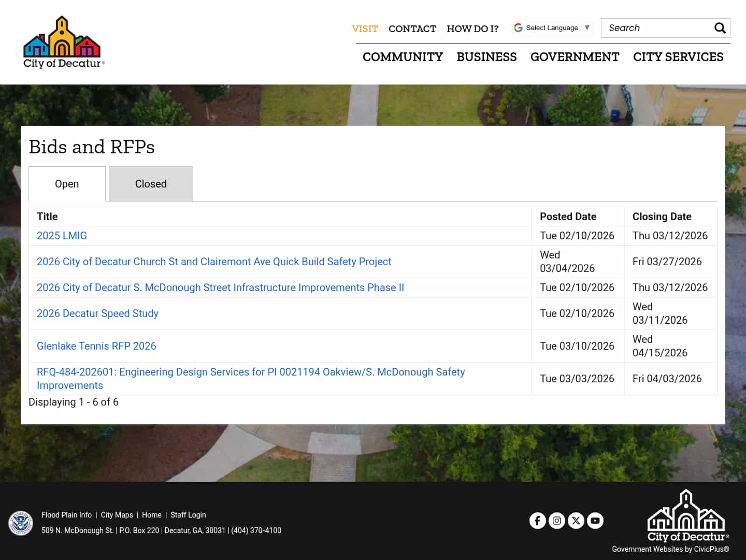Select CITY SERVICES from the navigation
This screenshot has width=746, height=560.
(678, 57)
